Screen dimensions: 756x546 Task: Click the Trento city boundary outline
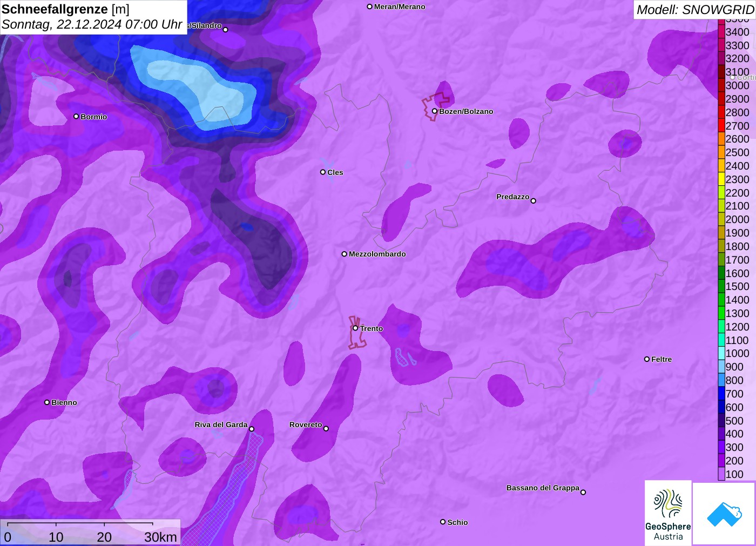356,333
